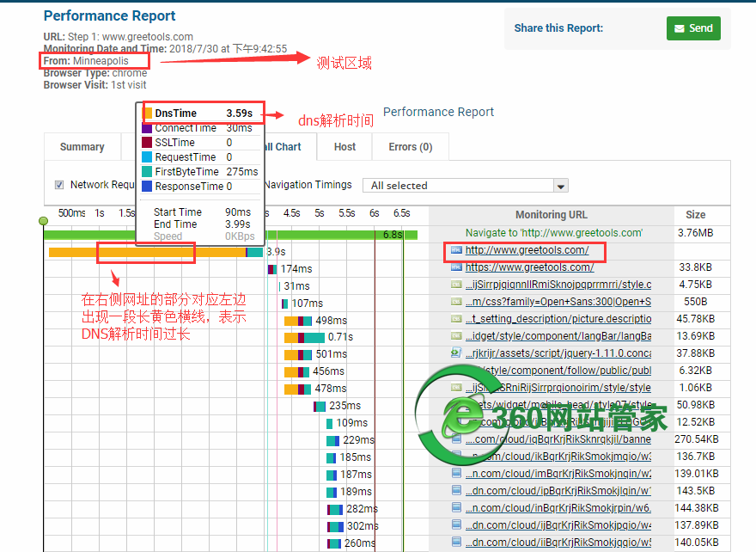This screenshot has width=756, height=552.
Task: Open the iiBqrKrjRikSmokjqqio image link
Action: point(558,542)
